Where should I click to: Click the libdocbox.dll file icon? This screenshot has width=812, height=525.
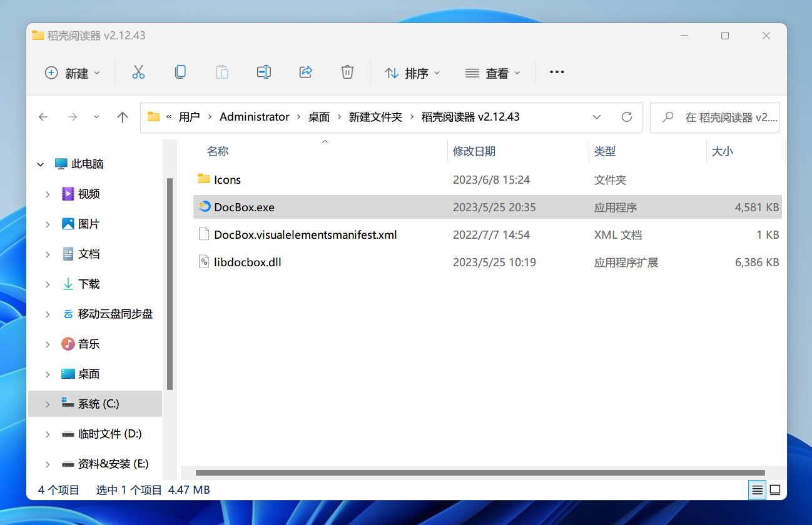pyautogui.click(x=203, y=262)
